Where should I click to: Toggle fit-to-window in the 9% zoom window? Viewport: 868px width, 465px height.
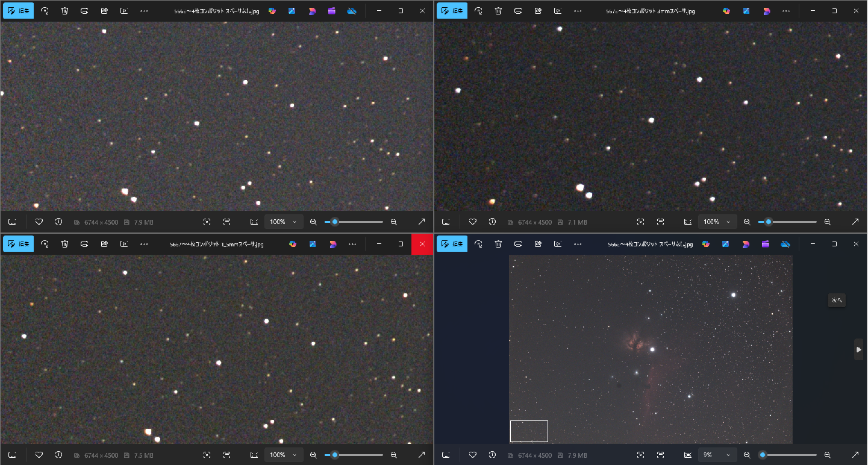pyautogui.click(x=687, y=455)
